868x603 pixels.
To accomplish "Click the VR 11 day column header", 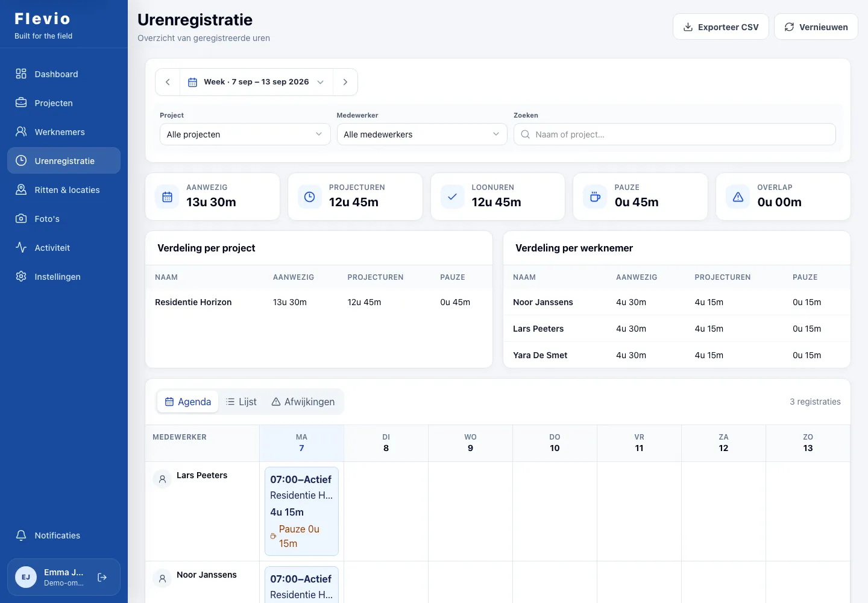I will click(639, 443).
